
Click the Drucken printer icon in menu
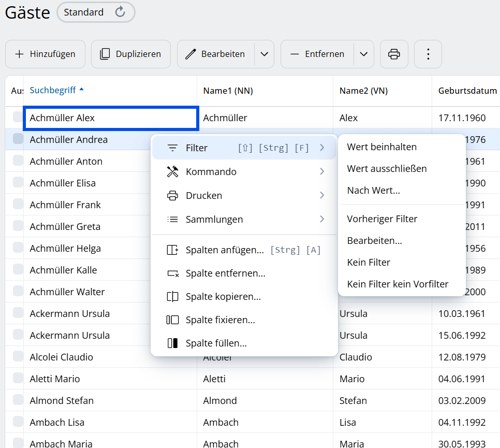pos(172,195)
